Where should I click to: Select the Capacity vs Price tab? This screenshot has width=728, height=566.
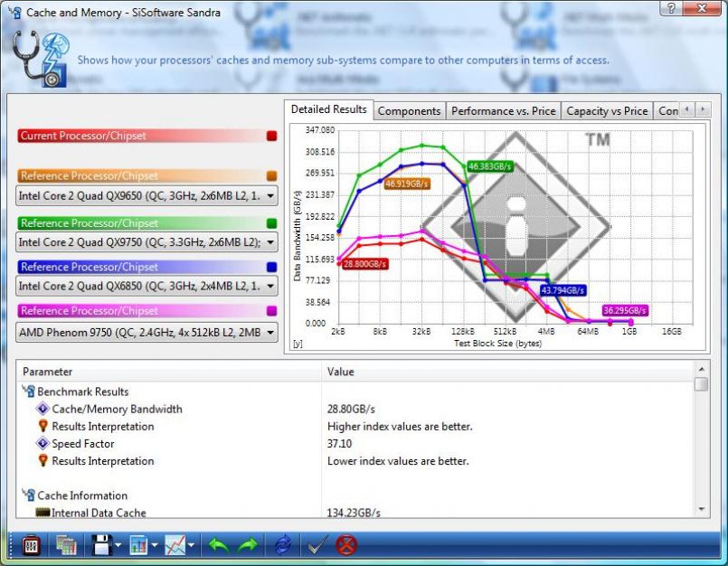[607, 110]
